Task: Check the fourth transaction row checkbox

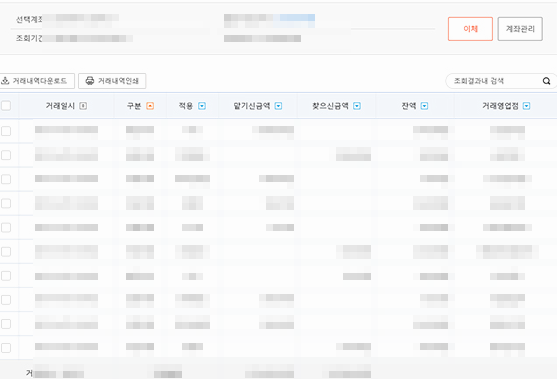Action: click(6, 203)
